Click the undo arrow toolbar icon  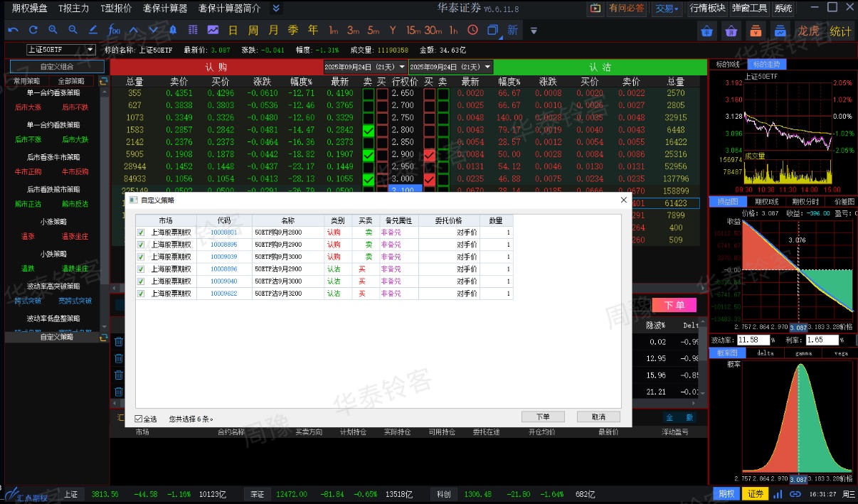(x=14, y=31)
